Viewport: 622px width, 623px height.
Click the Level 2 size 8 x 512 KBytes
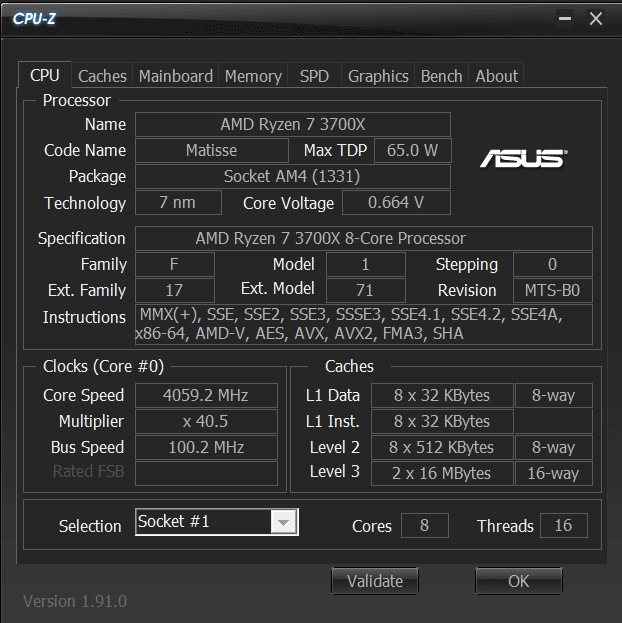click(x=442, y=447)
